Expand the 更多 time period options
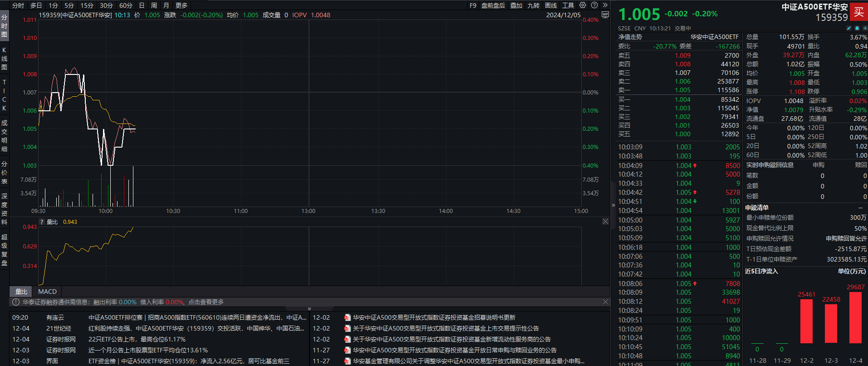 (181, 5)
